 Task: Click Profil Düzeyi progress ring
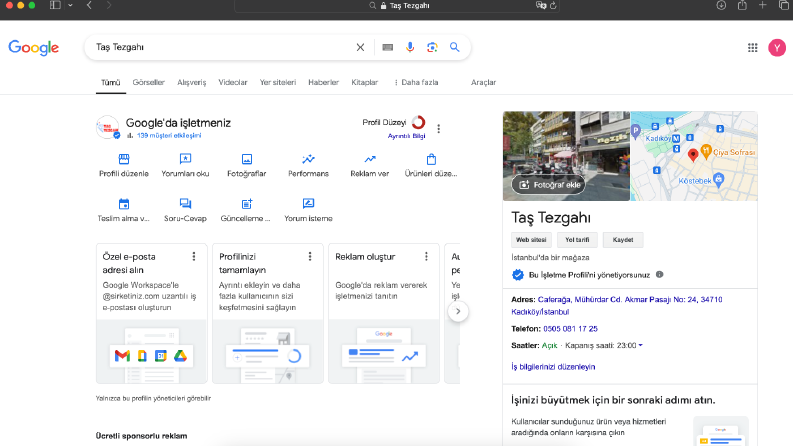[418, 122]
